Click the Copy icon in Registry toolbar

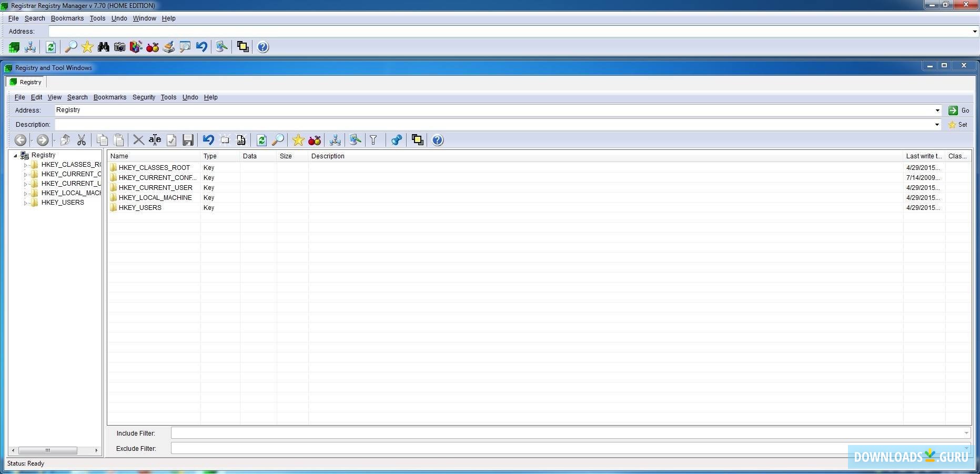coord(103,140)
